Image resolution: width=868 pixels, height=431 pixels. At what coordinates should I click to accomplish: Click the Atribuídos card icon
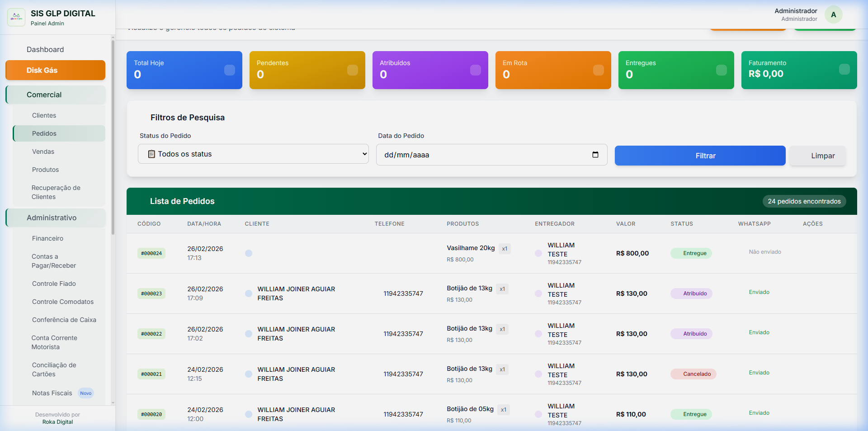(476, 70)
